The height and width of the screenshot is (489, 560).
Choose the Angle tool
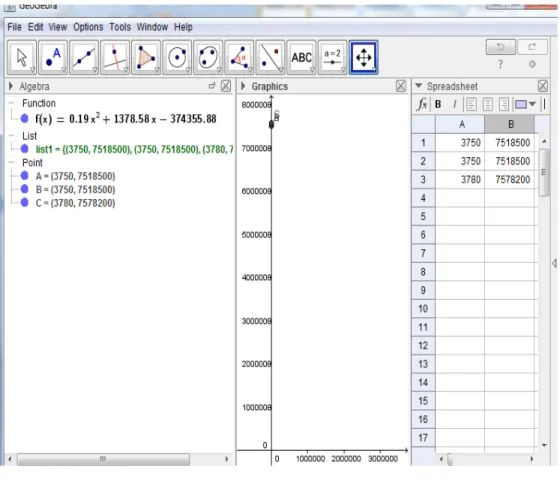click(239, 58)
